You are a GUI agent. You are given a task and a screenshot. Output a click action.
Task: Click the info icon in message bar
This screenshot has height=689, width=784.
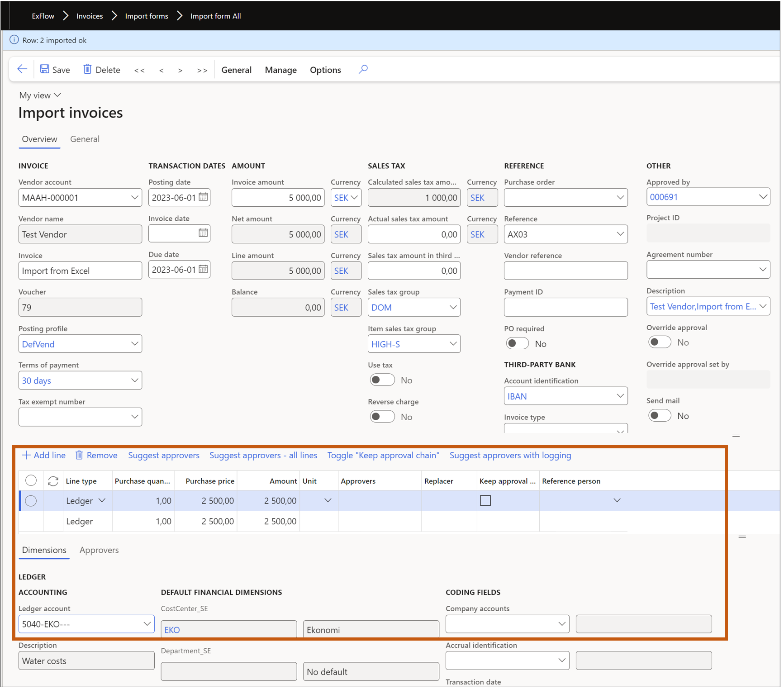[x=14, y=40]
